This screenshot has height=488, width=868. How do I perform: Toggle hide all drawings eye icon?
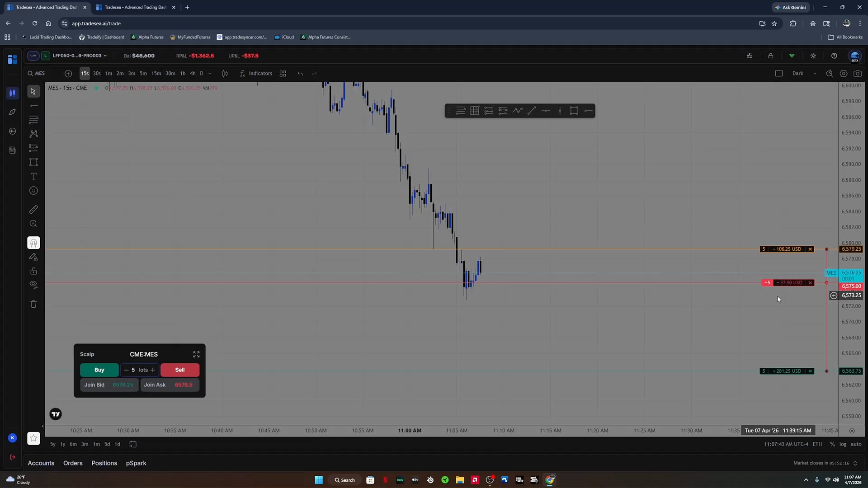coord(33,285)
